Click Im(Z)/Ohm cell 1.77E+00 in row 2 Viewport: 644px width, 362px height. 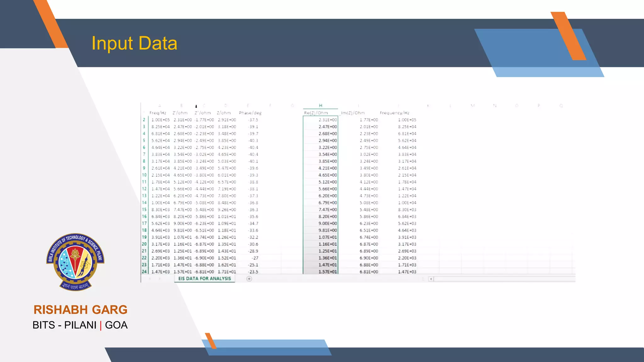(369, 120)
